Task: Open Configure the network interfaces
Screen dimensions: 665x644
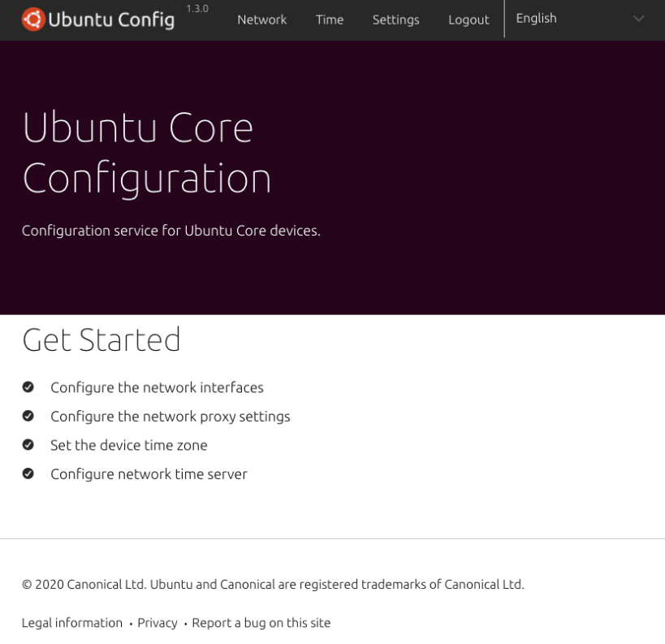Action: tap(157, 387)
